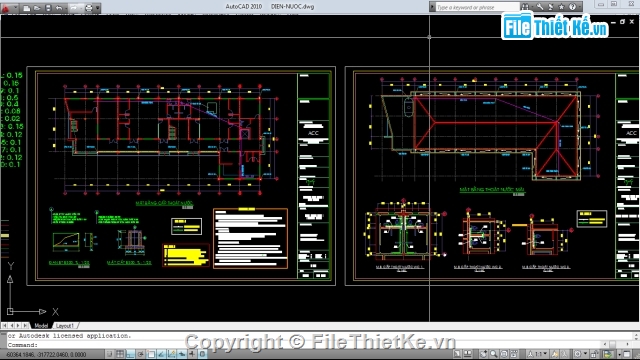Click the Open file icon
The image size is (640, 360).
coord(37,8)
